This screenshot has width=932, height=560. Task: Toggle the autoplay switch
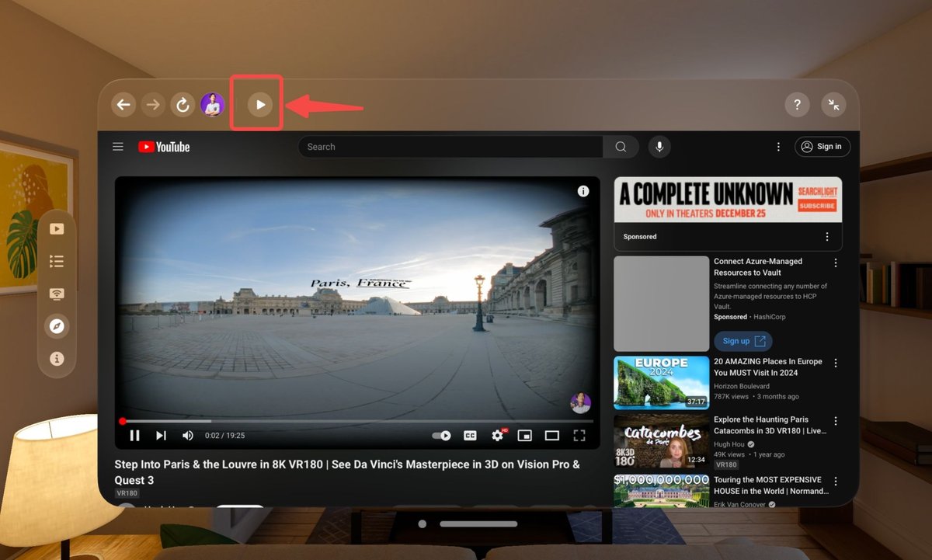pos(442,436)
